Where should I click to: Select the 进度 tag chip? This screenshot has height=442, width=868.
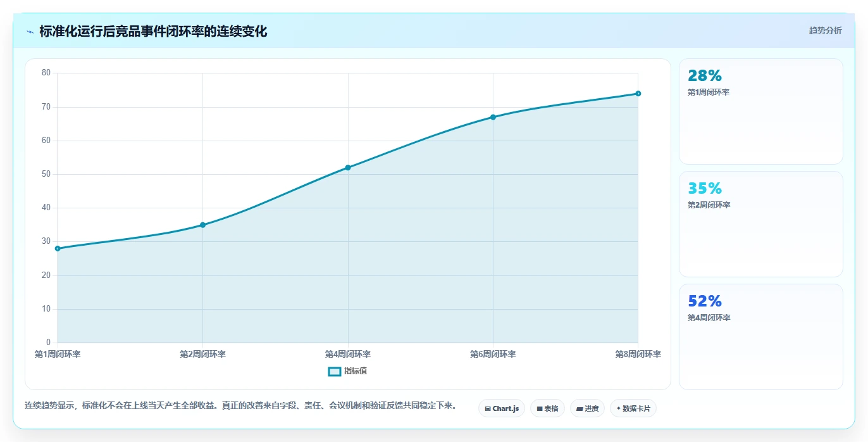[x=587, y=408]
